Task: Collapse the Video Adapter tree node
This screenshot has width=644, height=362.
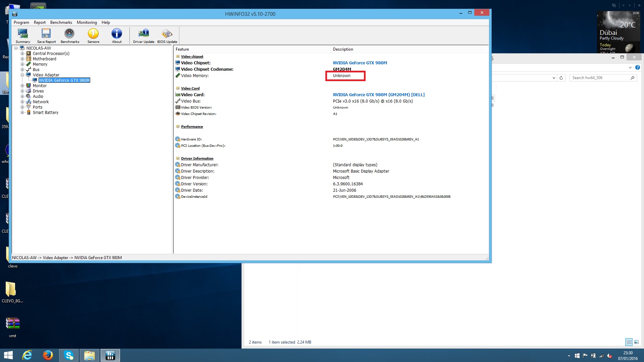Action: click(22, 75)
